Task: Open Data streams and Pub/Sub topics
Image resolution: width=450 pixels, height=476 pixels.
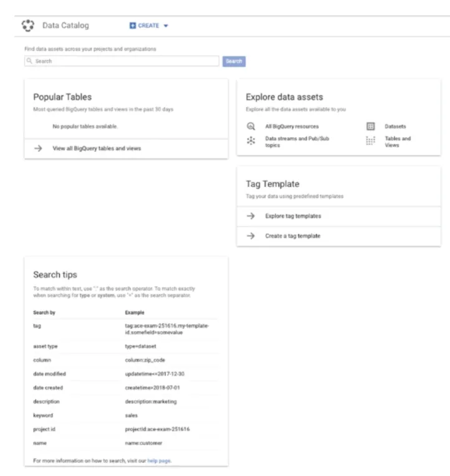Action: coord(297,142)
